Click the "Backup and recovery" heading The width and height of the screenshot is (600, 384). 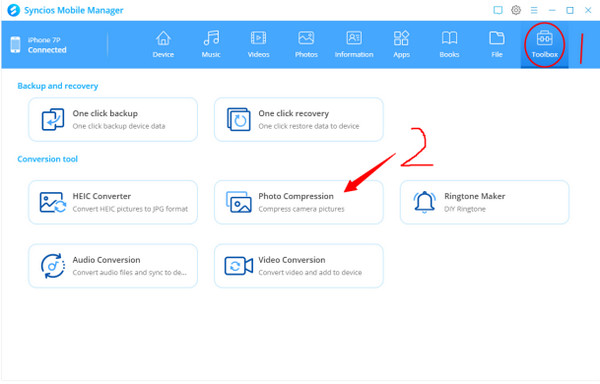[x=58, y=86]
